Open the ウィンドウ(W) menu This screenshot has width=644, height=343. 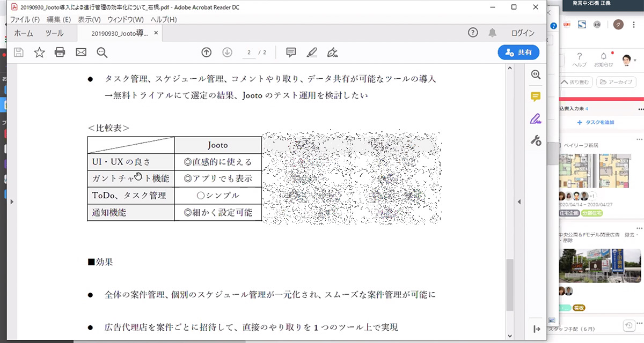tap(126, 19)
